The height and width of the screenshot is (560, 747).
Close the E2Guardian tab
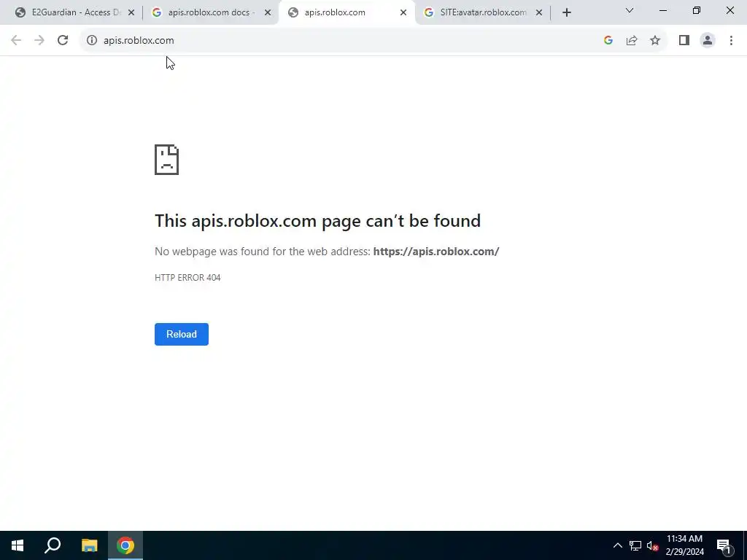(x=131, y=13)
